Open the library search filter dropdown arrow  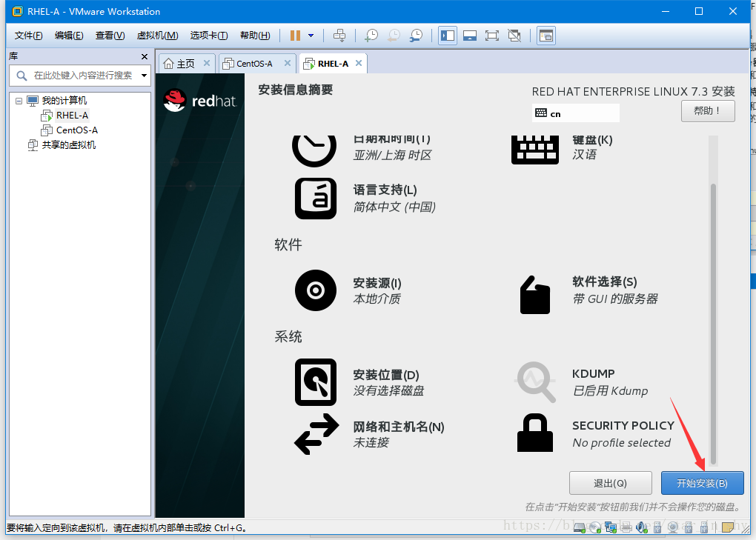(x=144, y=76)
